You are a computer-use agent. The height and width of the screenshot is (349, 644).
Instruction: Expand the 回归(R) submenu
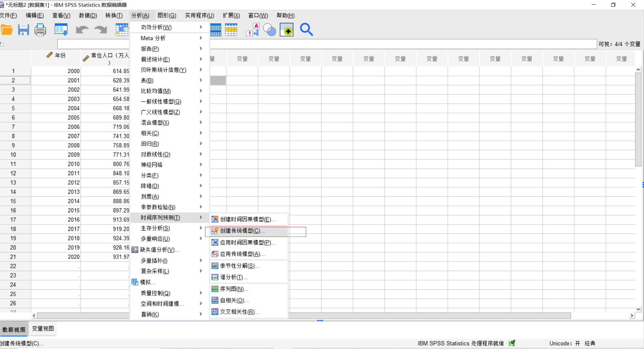click(x=169, y=144)
